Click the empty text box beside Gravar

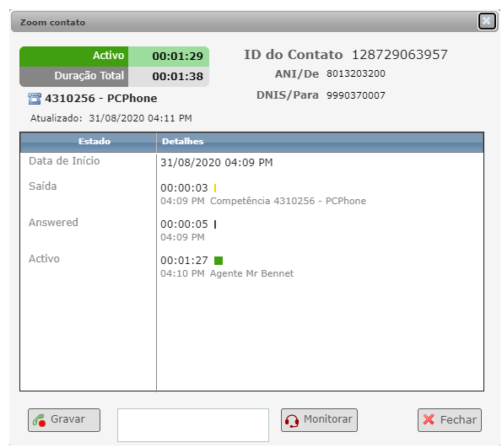click(193, 425)
